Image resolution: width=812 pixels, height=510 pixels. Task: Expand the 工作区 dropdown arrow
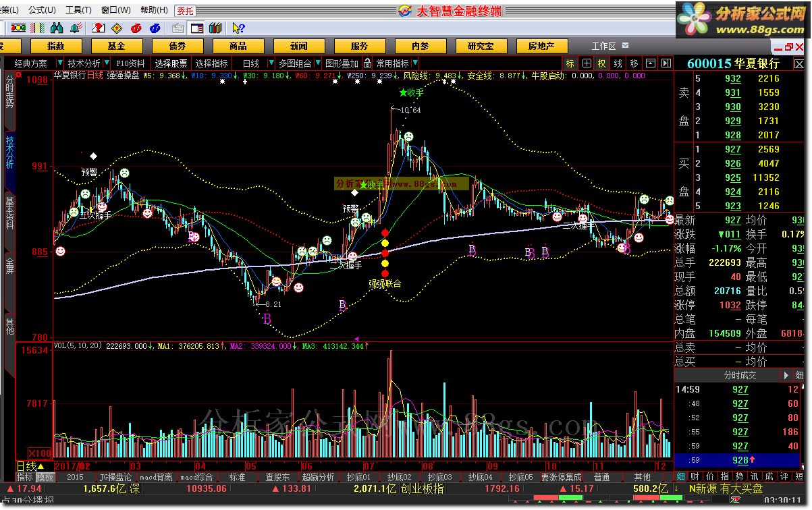point(625,45)
